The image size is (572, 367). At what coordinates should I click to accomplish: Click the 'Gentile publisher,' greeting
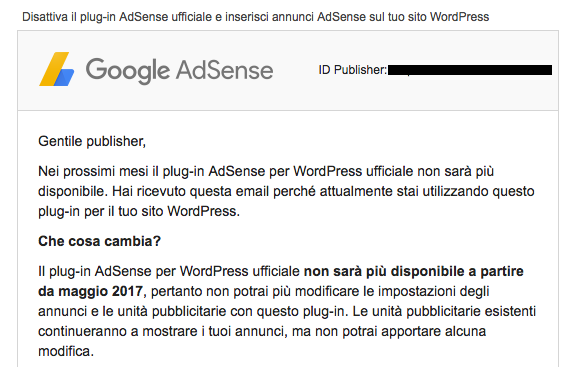92,142
